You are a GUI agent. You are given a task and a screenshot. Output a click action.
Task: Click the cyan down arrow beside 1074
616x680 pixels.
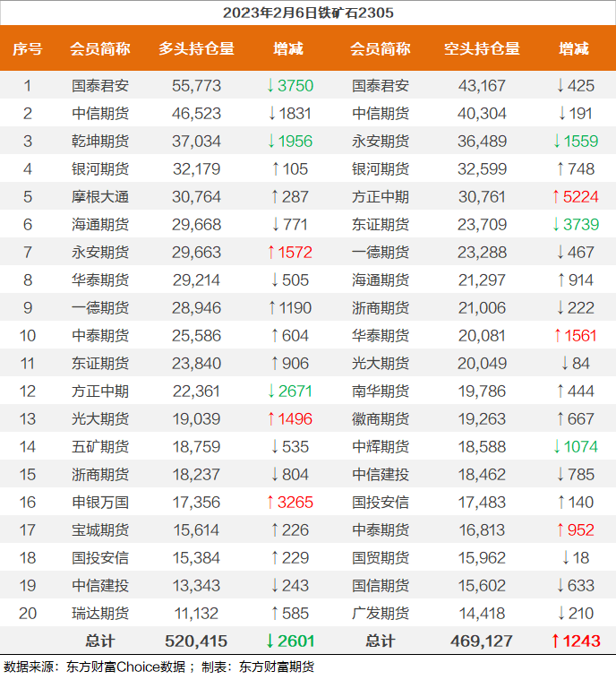tap(556, 447)
